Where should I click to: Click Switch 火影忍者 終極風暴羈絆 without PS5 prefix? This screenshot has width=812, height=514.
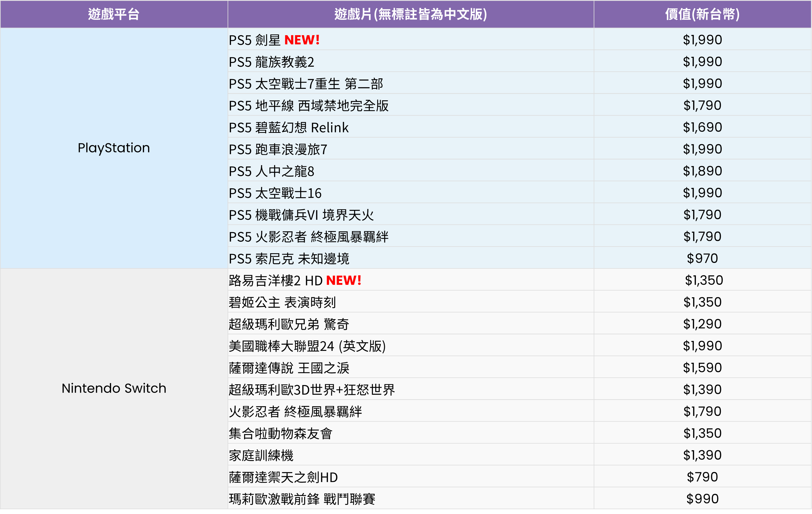pos(295,412)
